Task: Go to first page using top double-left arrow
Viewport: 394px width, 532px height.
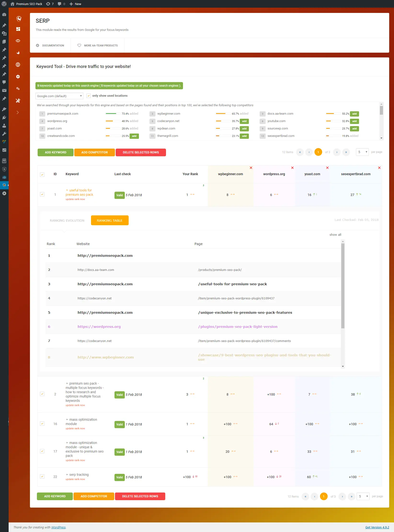Action: [x=300, y=152]
